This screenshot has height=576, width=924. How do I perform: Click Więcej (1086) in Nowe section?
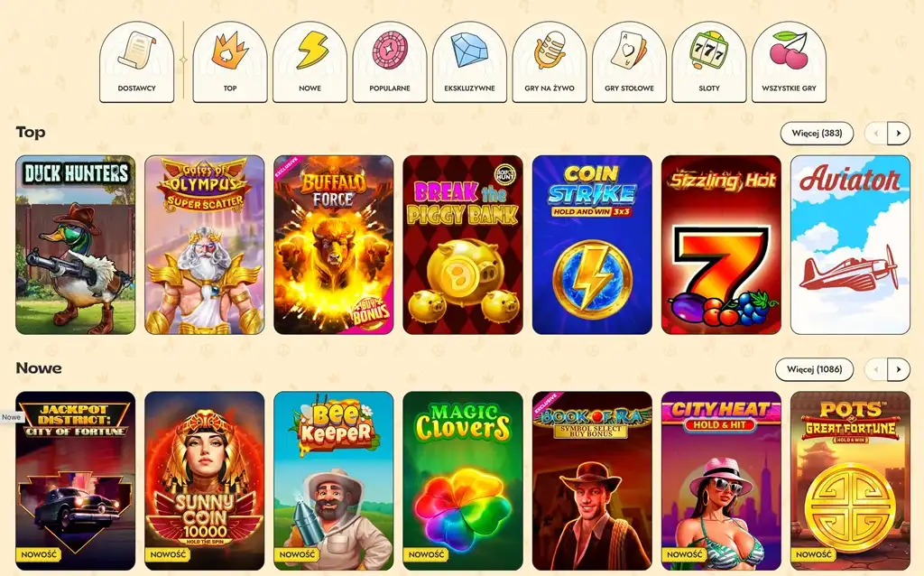click(815, 369)
